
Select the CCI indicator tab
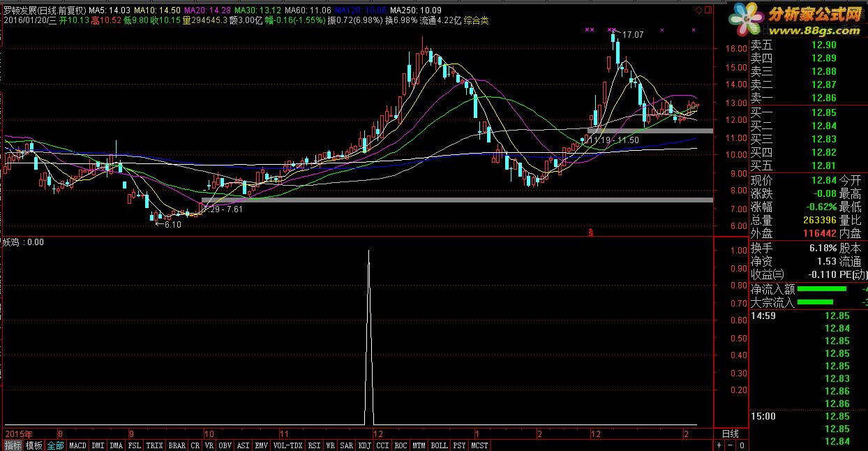coord(383,445)
